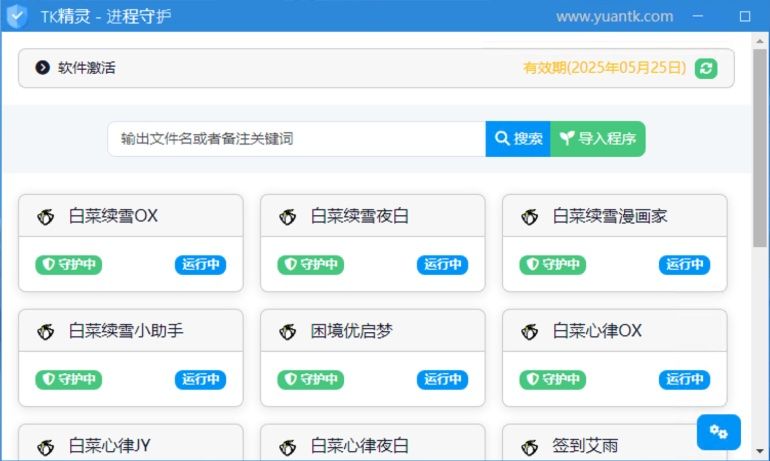
Task: Click 运行中 status of 白菜心律OX
Action: pyautogui.click(x=685, y=380)
